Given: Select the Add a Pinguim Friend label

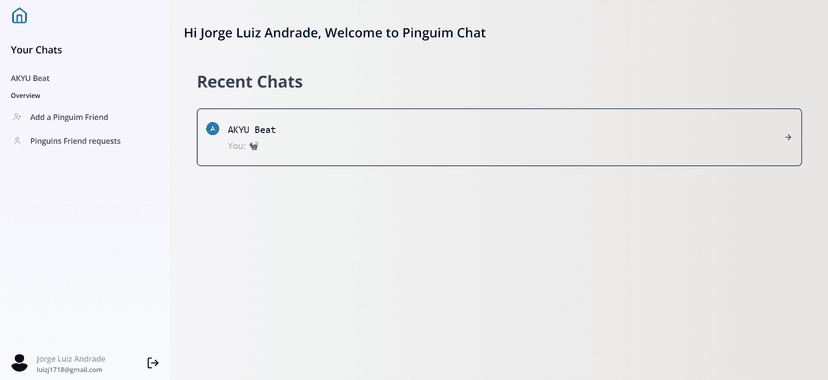Looking at the screenshot, I should tap(69, 117).
